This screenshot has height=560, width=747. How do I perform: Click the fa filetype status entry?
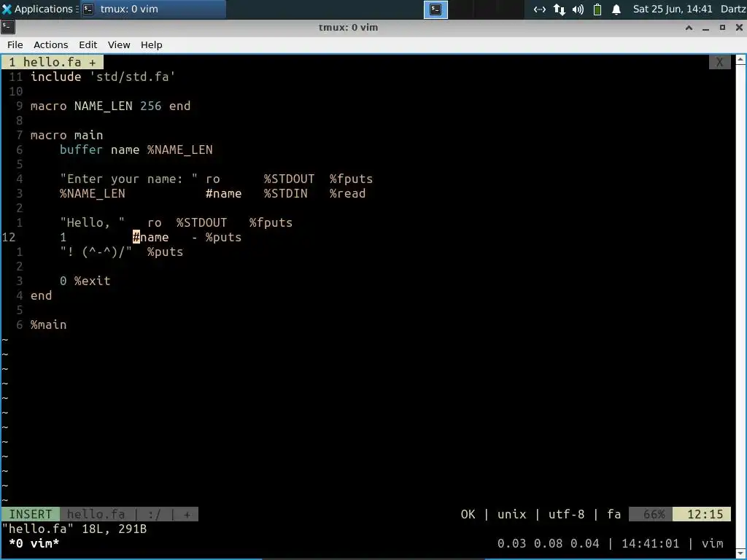[x=614, y=514]
